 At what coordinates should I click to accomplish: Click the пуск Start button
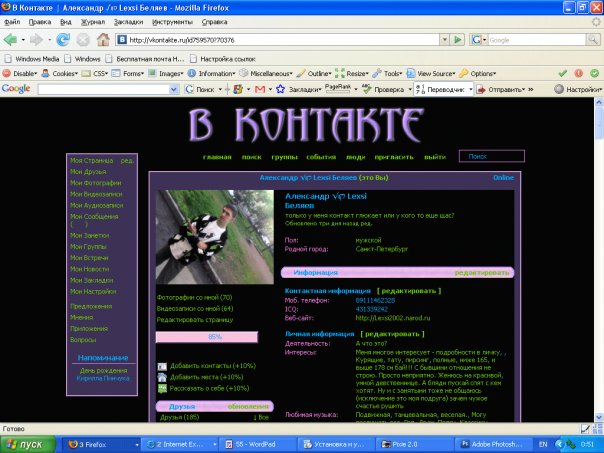point(27,444)
